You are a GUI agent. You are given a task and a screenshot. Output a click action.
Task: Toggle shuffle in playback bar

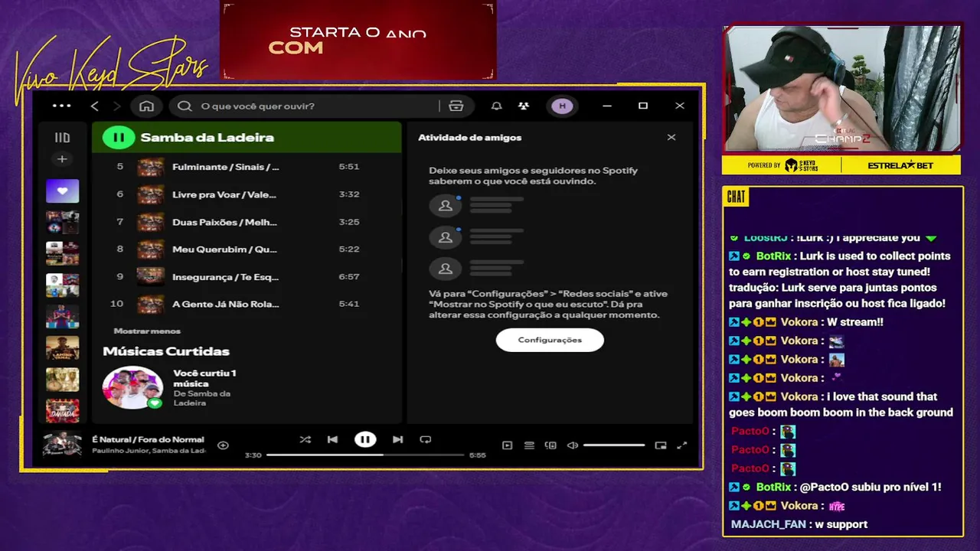point(305,439)
